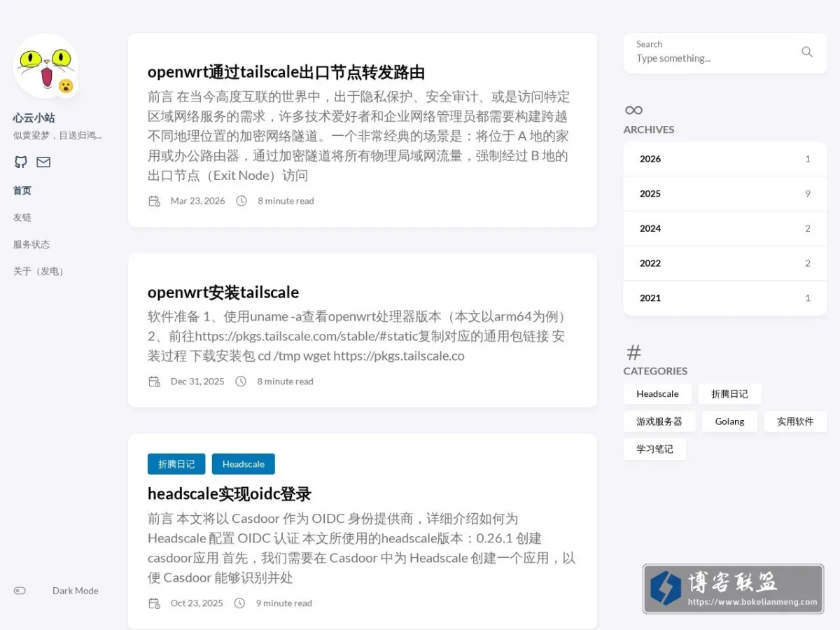
Task: Go to 首页 in sidebar
Action: click(22, 190)
